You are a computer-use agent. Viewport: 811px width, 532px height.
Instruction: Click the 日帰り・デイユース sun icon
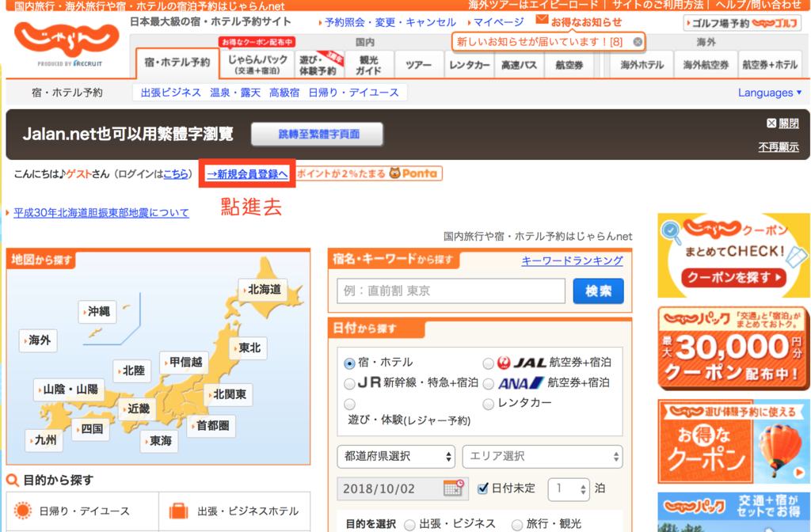point(23,511)
